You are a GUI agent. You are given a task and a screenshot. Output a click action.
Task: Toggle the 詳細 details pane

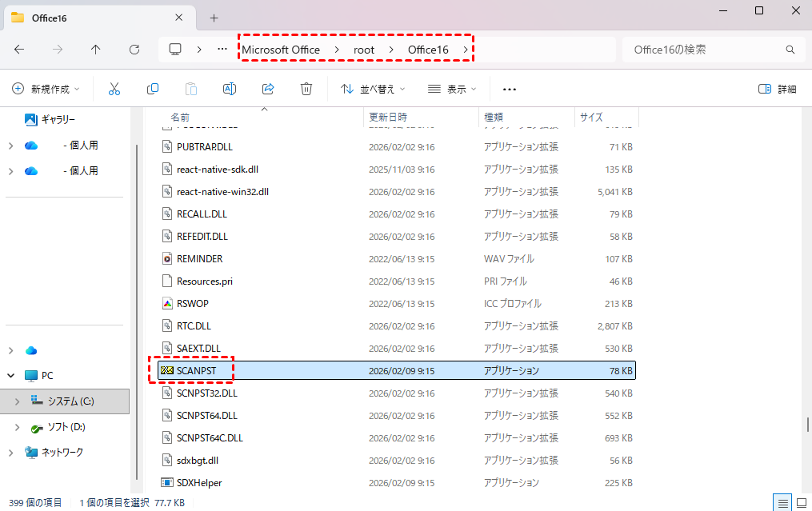point(777,89)
